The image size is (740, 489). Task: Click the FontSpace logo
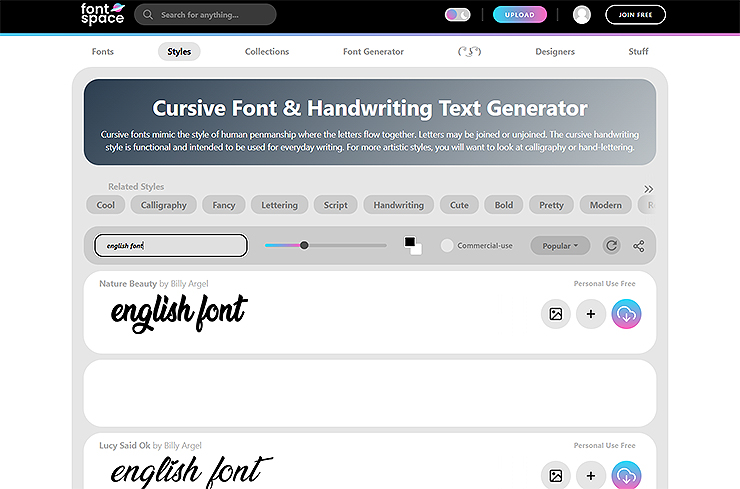click(x=102, y=14)
